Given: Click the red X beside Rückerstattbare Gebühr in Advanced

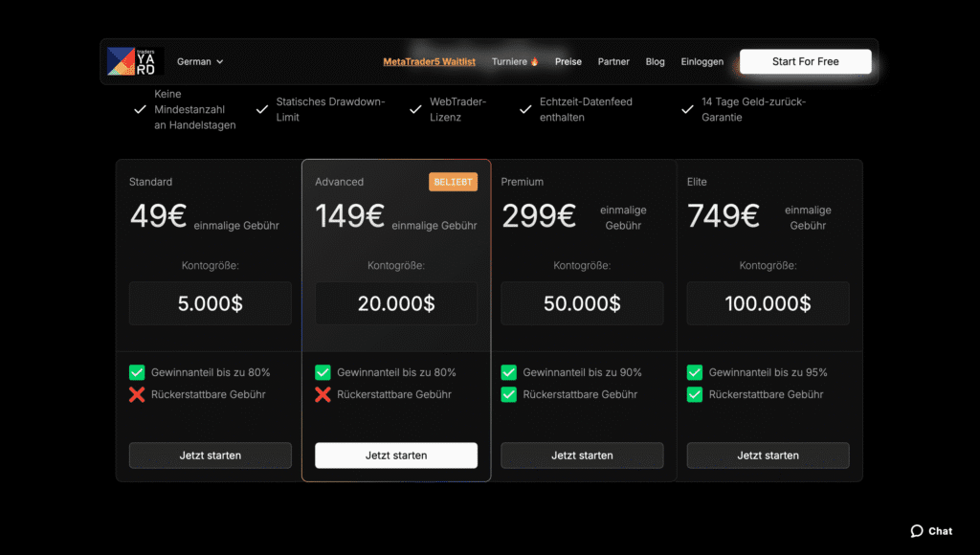Looking at the screenshot, I should (x=323, y=393).
